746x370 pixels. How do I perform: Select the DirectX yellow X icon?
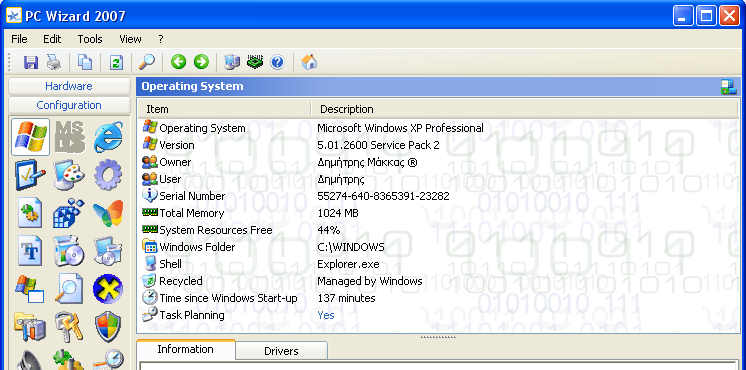[108, 289]
